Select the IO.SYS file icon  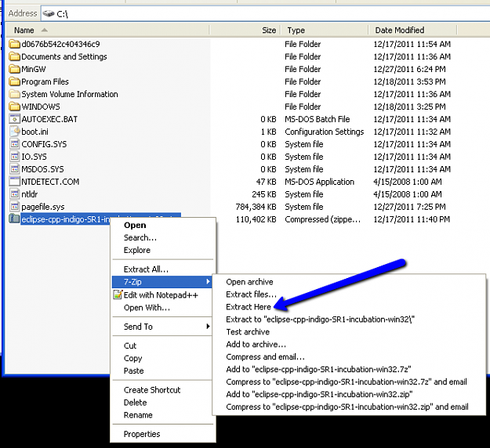tap(14, 157)
